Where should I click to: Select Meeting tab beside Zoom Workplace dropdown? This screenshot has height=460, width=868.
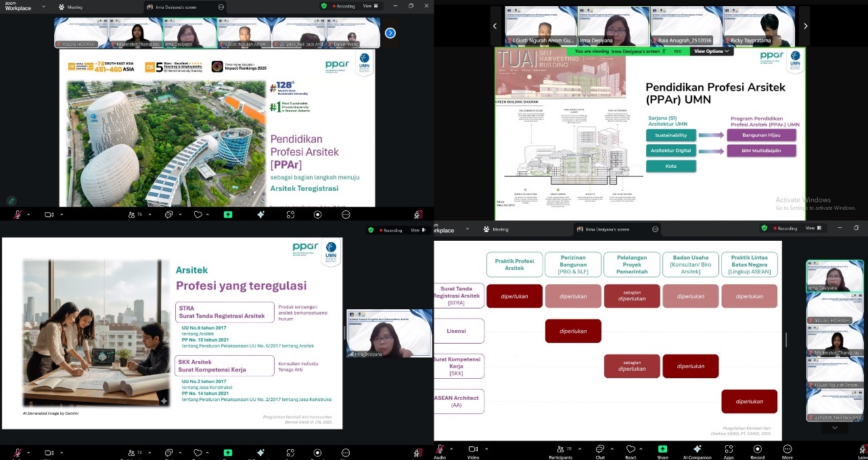click(x=72, y=7)
